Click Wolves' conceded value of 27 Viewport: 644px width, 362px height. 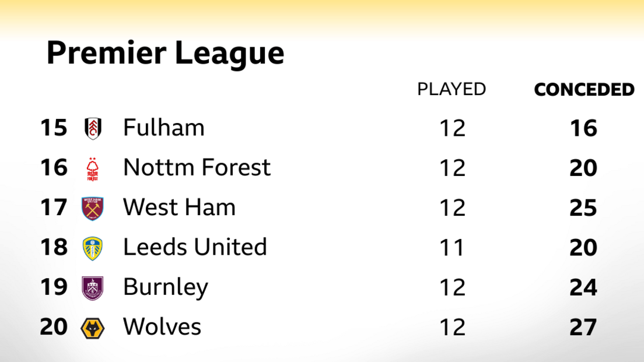[583, 328]
